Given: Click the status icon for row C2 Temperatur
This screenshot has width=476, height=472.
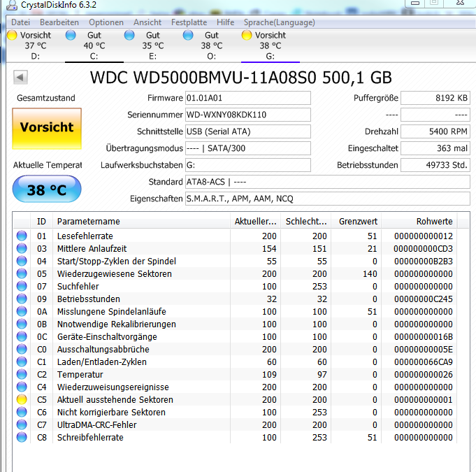Looking at the screenshot, I should pyautogui.click(x=22, y=374).
